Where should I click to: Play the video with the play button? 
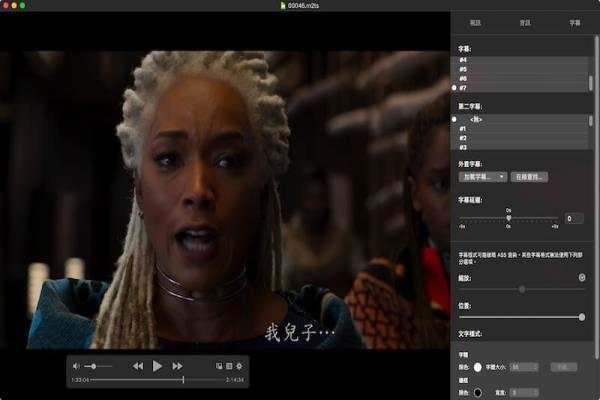(157, 366)
